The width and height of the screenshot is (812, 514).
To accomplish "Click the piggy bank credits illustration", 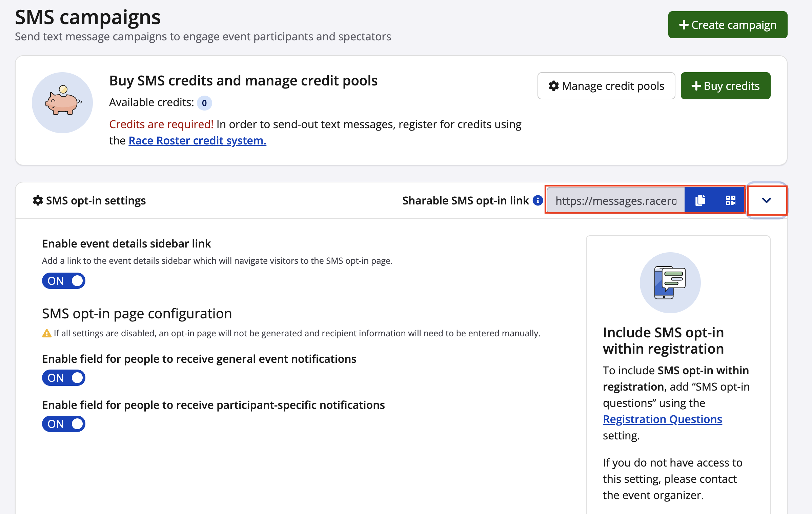I will point(62,103).
